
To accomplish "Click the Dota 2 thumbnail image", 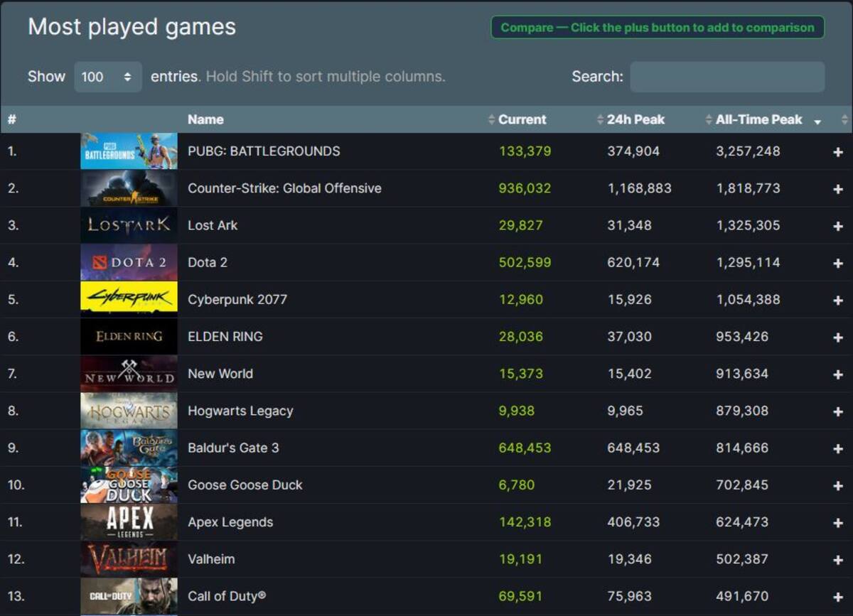I will click(x=129, y=262).
